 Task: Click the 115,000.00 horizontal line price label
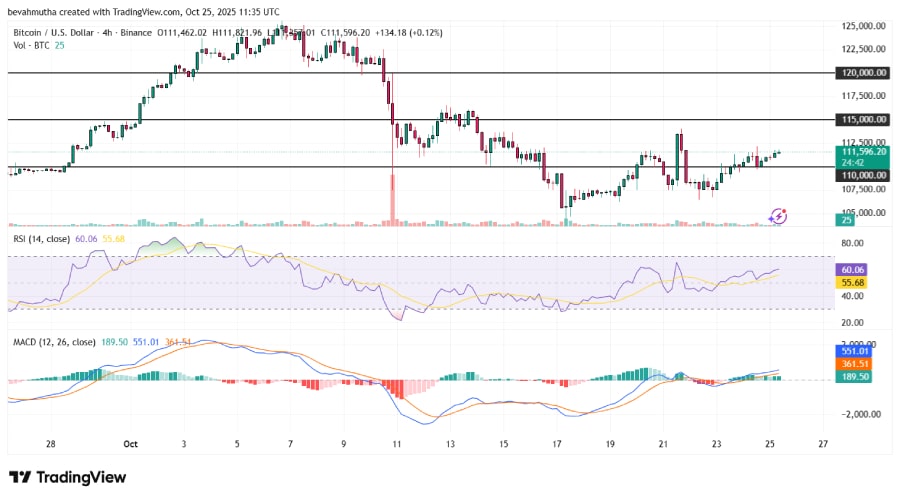(862, 119)
